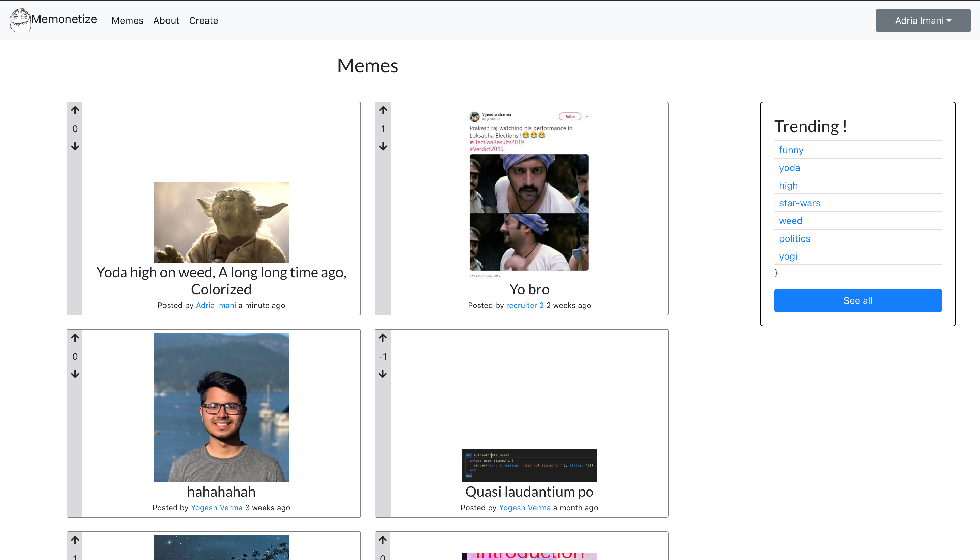
Task: Click the vote count '-1'
Action: tap(382, 357)
